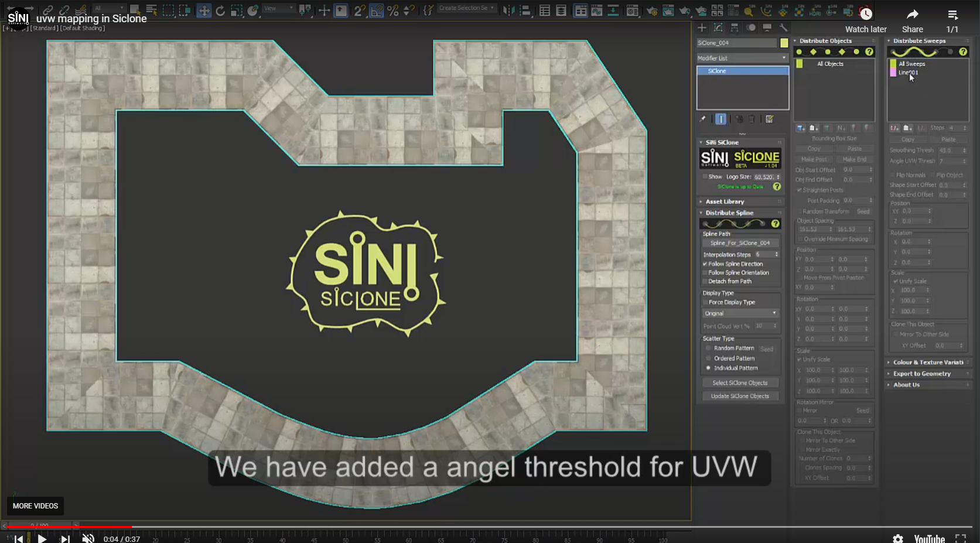
Task: Enable the Show logo checkbox
Action: [705, 176]
